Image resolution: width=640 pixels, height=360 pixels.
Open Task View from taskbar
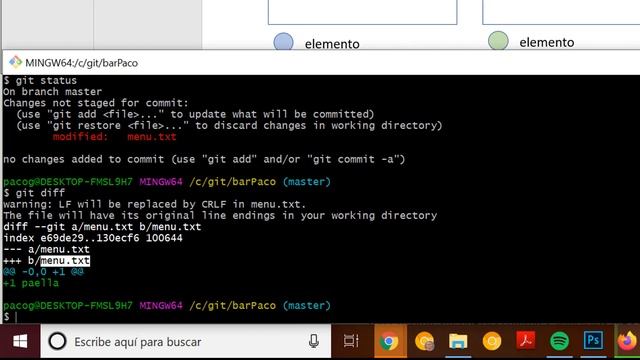pyautogui.click(x=351, y=341)
